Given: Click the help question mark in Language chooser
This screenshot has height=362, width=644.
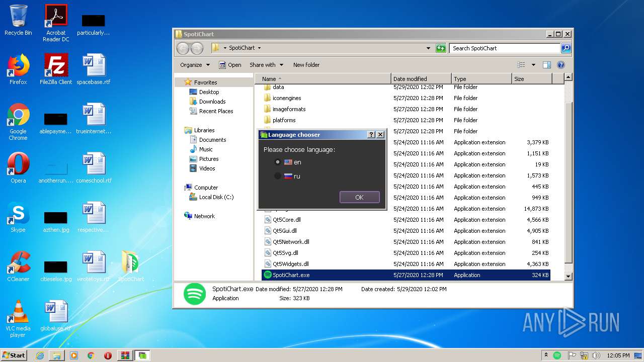Looking at the screenshot, I should (371, 135).
